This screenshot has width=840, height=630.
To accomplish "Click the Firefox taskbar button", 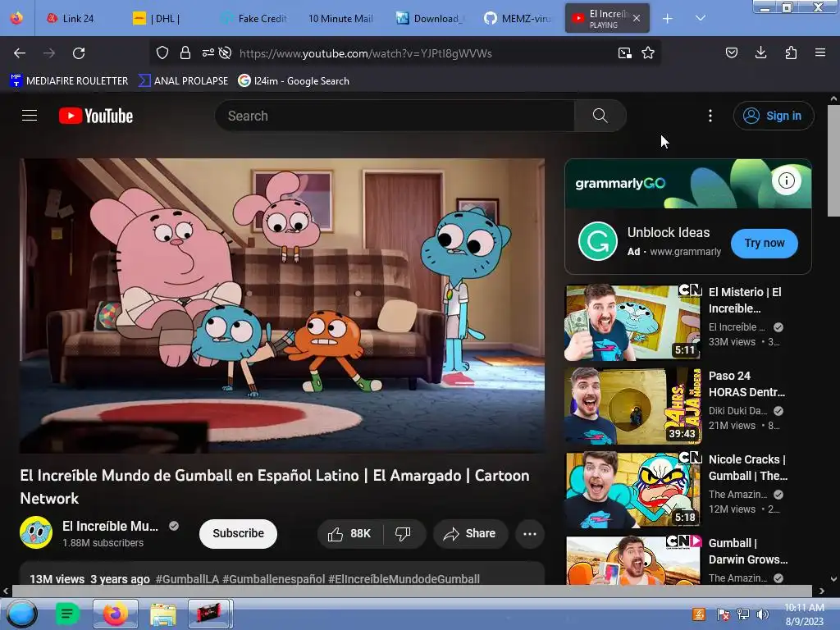I will [116, 614].
